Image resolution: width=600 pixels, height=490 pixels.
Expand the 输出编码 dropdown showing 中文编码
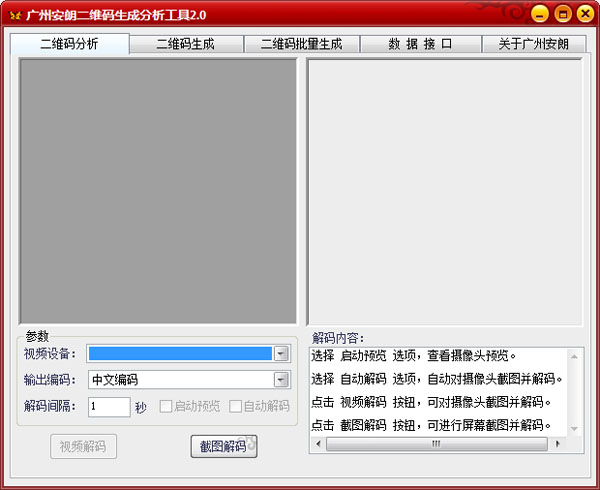281,379
